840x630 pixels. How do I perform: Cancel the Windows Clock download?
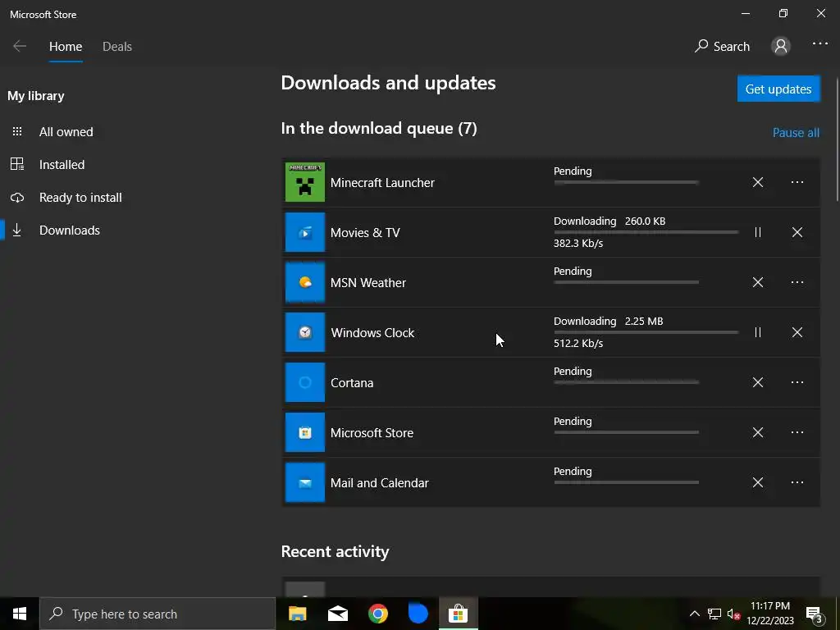pos(797,332)
